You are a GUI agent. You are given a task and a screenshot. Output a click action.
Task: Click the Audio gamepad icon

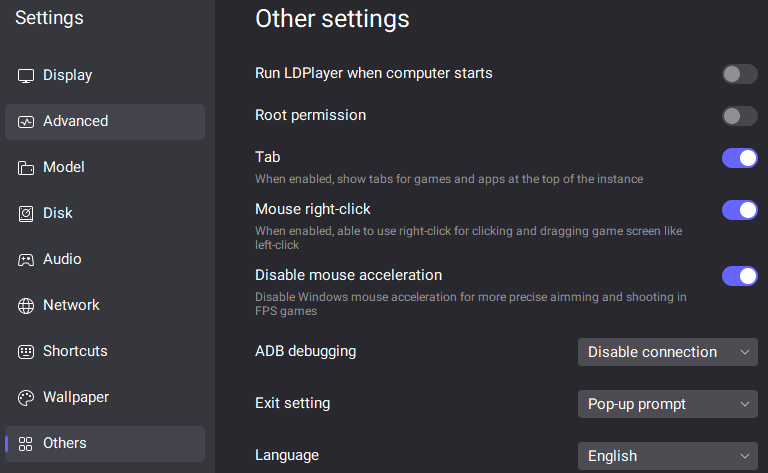tap(26, 260)
